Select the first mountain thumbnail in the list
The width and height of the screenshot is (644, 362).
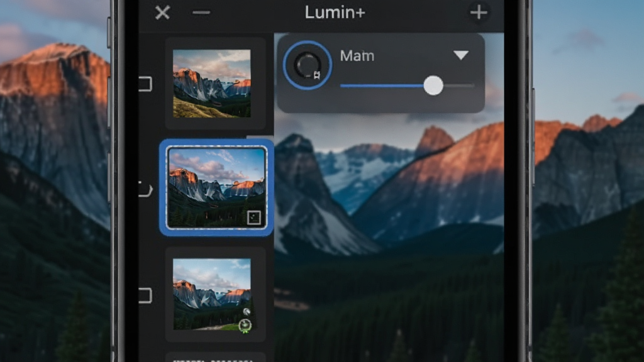click(211, 84)
